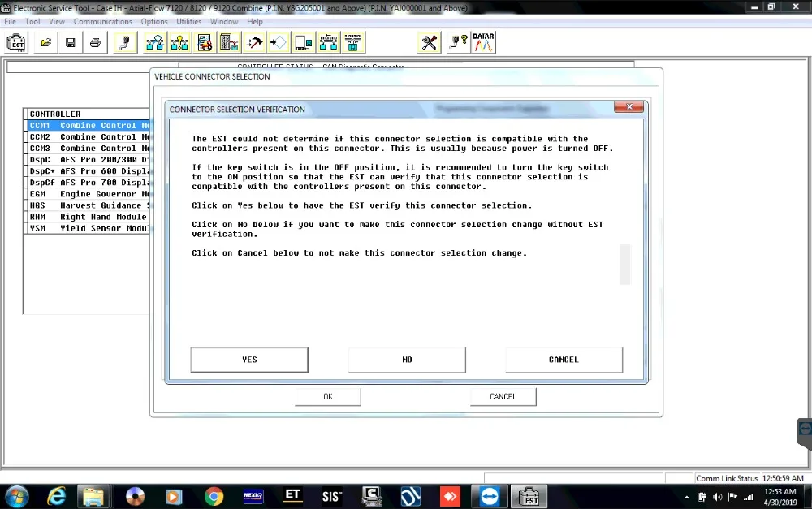This screenshot has height=509, width=812.
Task: Select the DspC AFS Pro 200/300 row
Action: click(x=88, y=159)
